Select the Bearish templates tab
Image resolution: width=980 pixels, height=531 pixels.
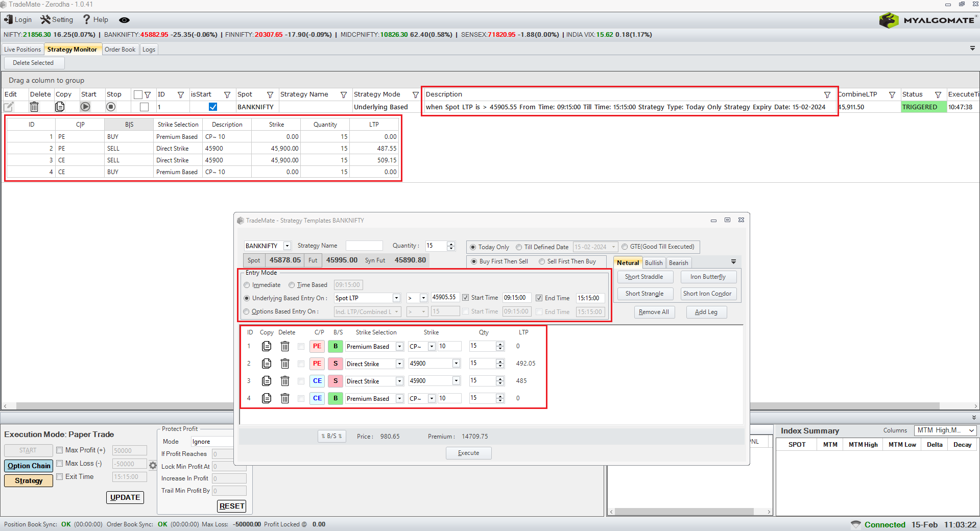click(679, 263)
